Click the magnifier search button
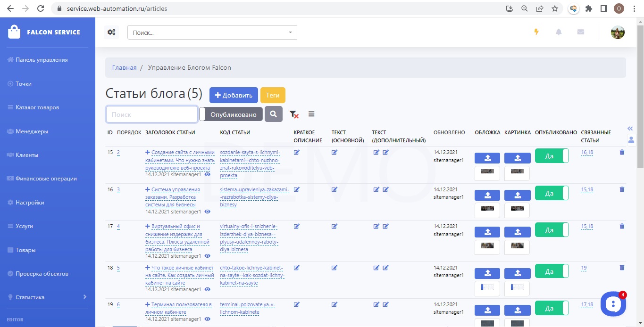Screen dimensions: 644x327 pos(274,114)
